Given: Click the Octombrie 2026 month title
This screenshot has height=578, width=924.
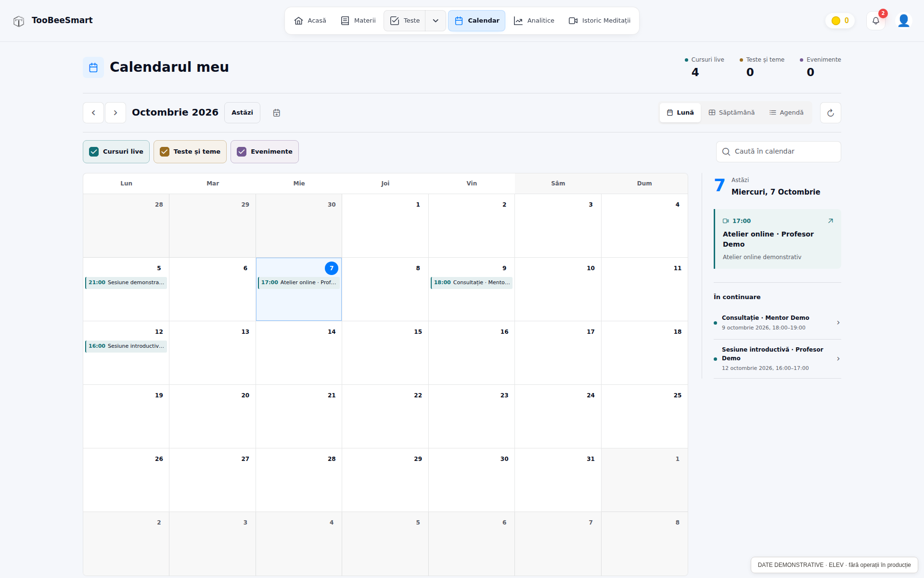Looking at the screenshot, I should tap(175, 113).
